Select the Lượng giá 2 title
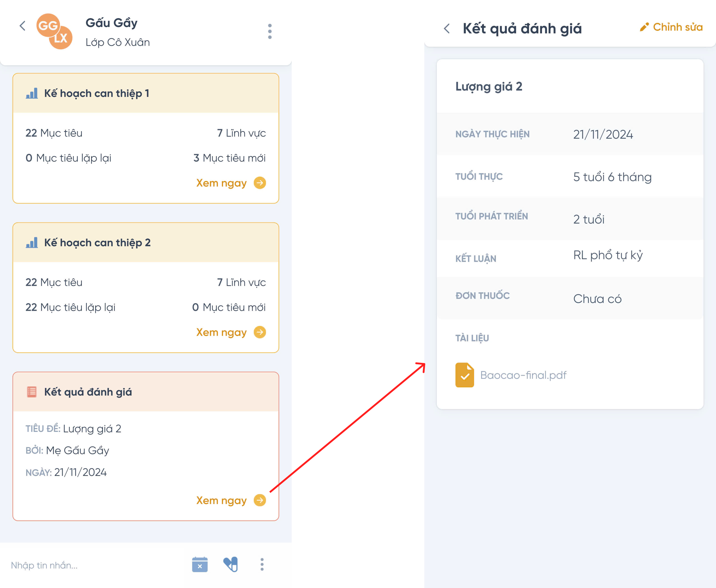The height and width of the screenshot is (588, 716). pyautogui.click(x=489, y=87)
